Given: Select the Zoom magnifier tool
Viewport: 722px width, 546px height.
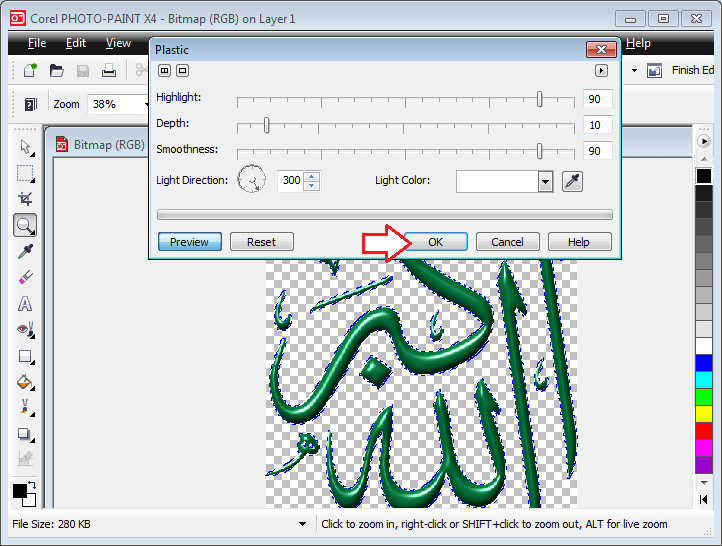Looking at the screenshot, I should (x=26, y=225).
